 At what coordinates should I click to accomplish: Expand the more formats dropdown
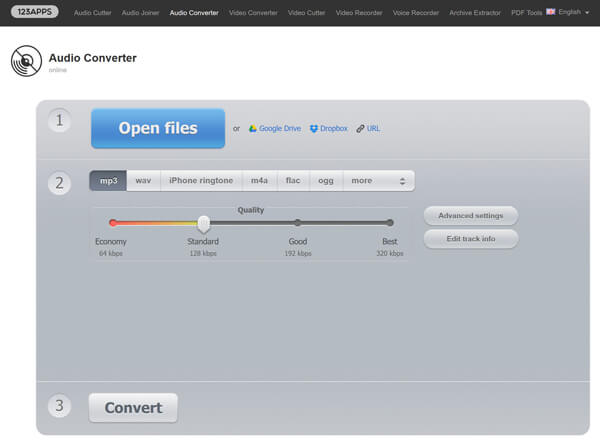(x=378, y=181)
